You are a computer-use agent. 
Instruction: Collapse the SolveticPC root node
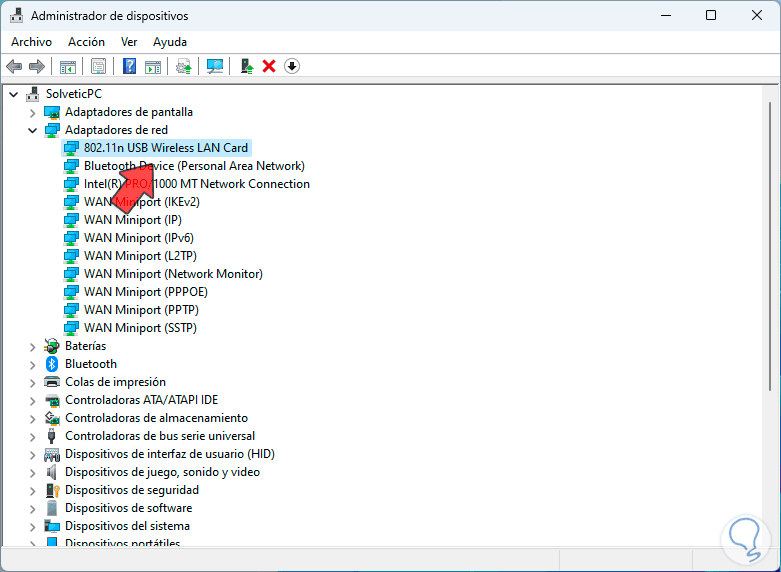click(13, 94)
